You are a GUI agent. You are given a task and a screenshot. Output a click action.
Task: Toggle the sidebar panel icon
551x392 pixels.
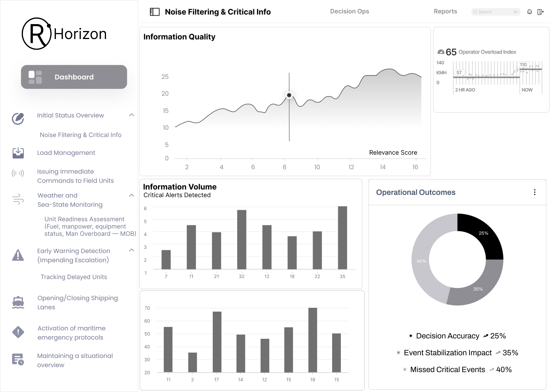155,12
